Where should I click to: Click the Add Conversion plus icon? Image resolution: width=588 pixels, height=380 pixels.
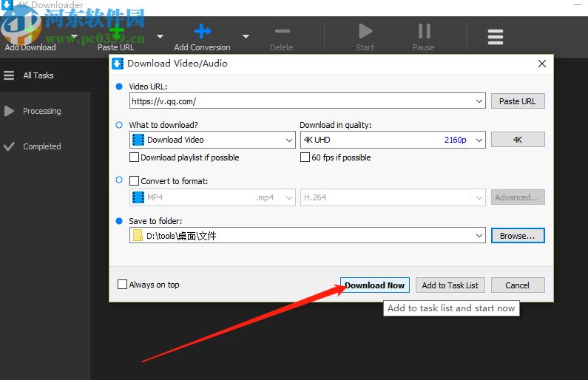tap(203, 31)
